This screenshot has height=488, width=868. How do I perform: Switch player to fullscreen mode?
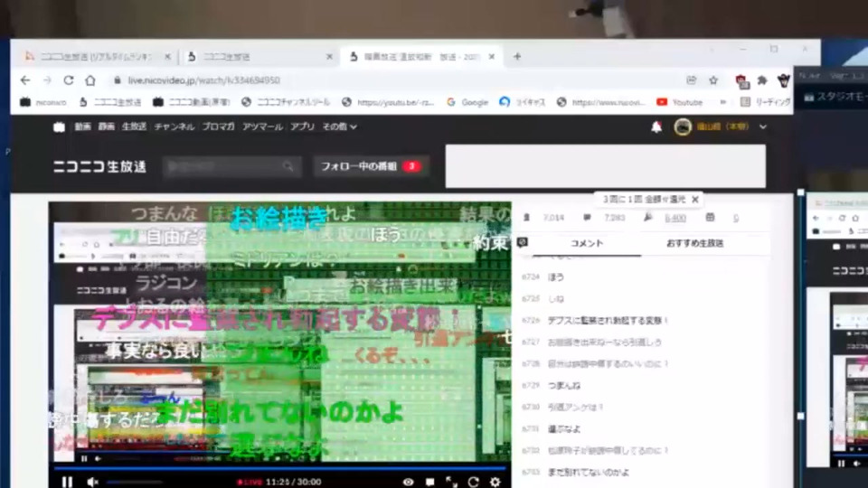(452, 482)
